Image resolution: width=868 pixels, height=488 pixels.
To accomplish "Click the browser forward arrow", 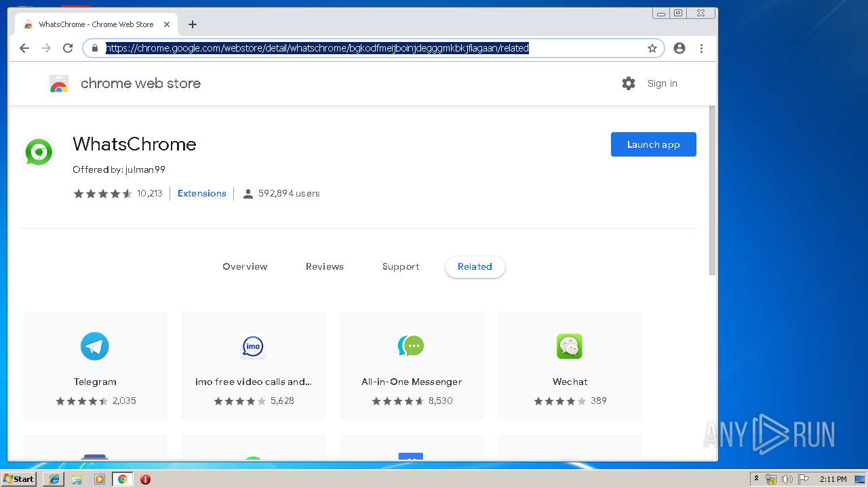I will [x=46, y=48].
